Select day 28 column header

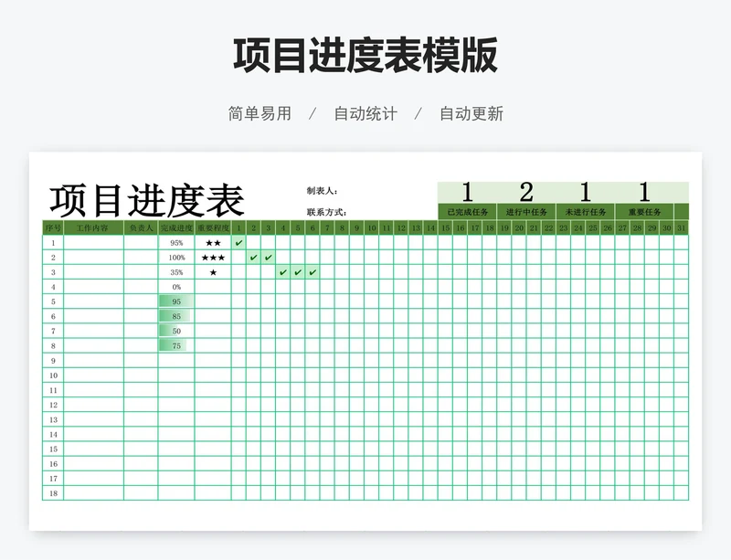pyautogui.click(x=637, y=228)
